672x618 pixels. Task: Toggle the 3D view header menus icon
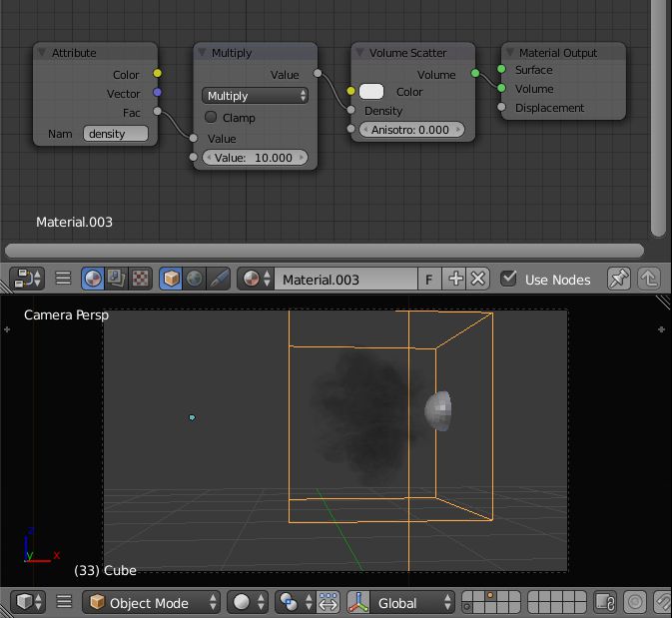(64, 602)
